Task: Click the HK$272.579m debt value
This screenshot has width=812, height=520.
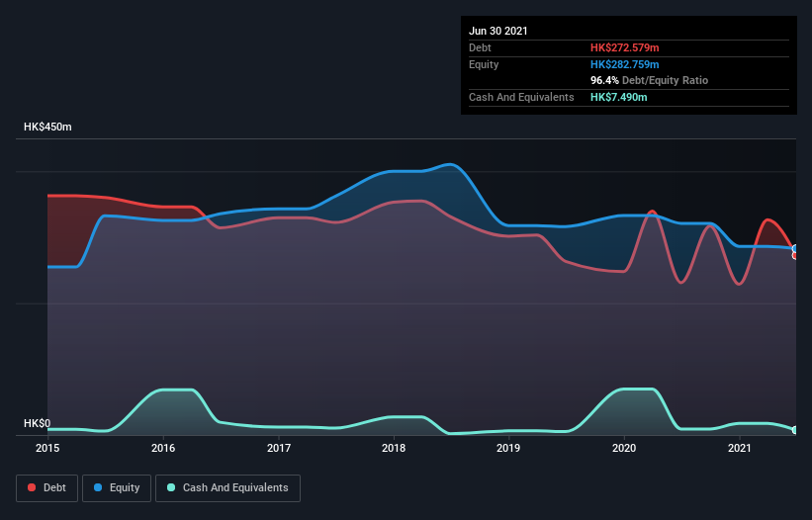Action: [x=624, y=47]
